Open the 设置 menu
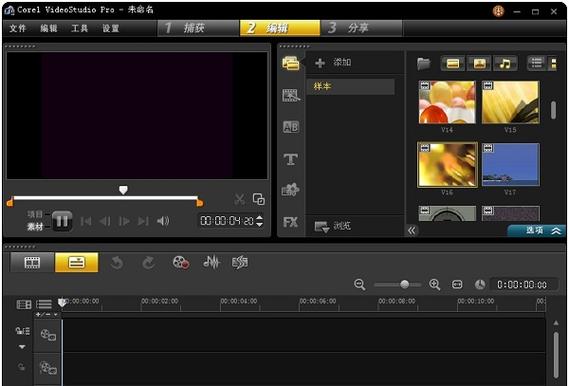Viewport: 569px width, 386px height. tap(111, 28)
